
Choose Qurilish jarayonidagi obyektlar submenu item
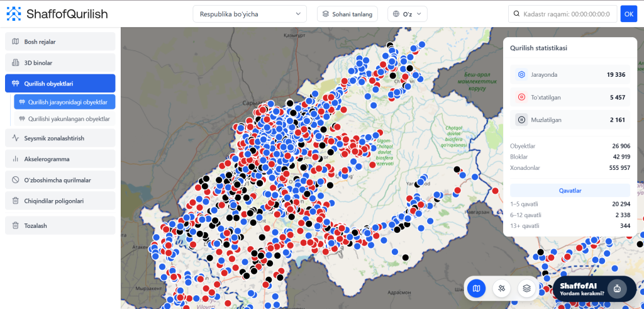65,102
